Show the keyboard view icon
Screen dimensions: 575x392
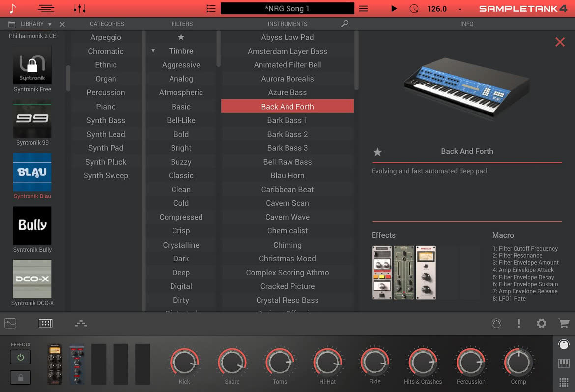pos(564,364)
